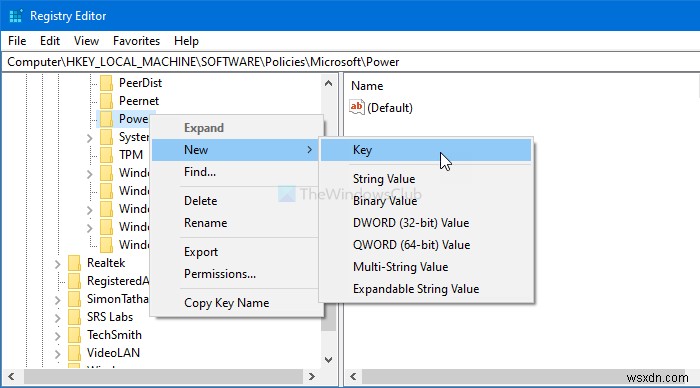Expand the VideoLAN key
The image size is (700, 388).
(58, 354)
